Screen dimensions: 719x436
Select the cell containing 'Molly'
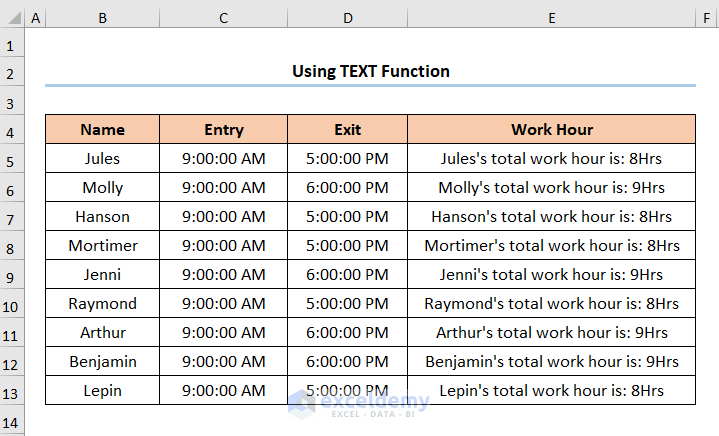tap(102, 187)
